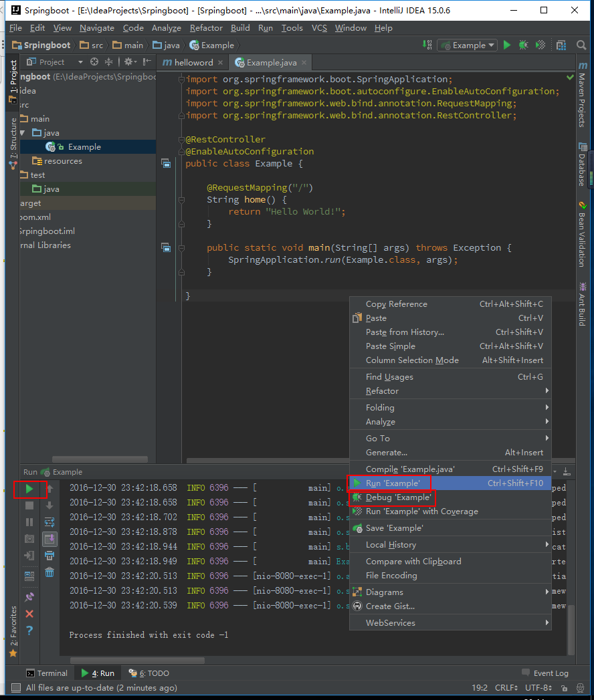Clear console with the trash can icon
594x700 pixels.
click(50, 572)
